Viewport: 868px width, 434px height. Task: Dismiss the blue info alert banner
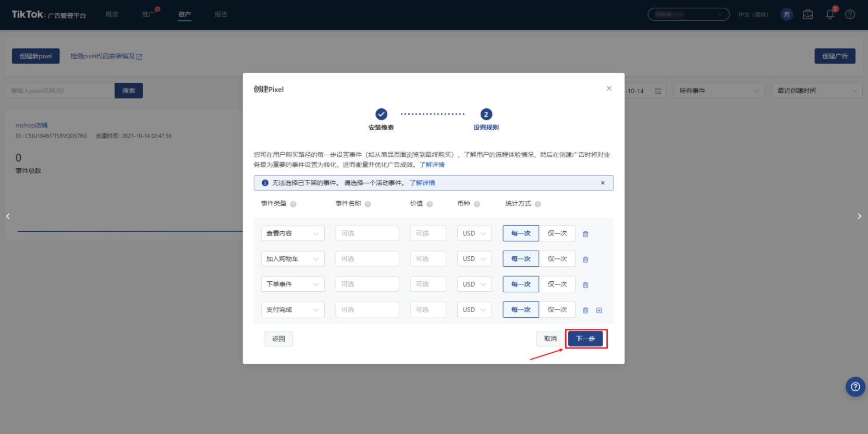(603, 183)
